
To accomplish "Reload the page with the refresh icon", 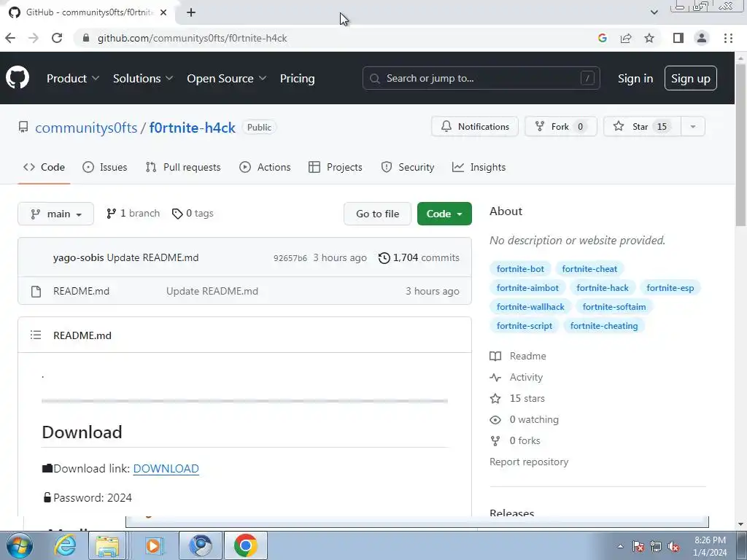I will (x=57, y=38).
